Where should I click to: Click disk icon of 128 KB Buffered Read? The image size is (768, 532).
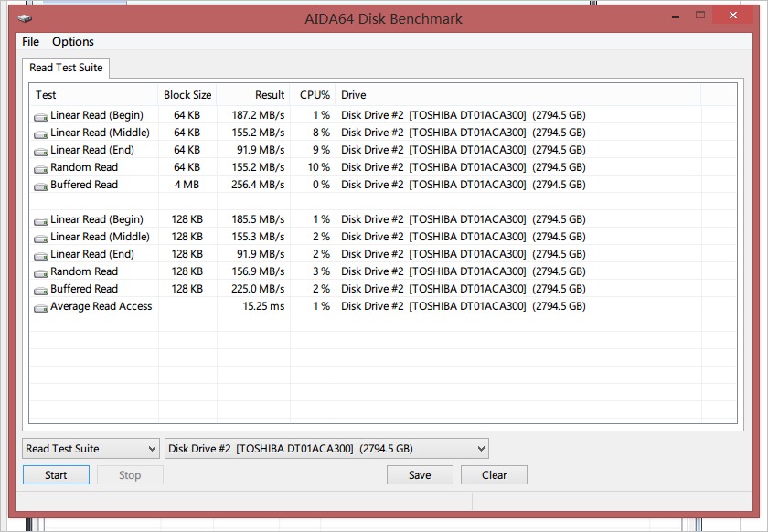coord(40,291)
